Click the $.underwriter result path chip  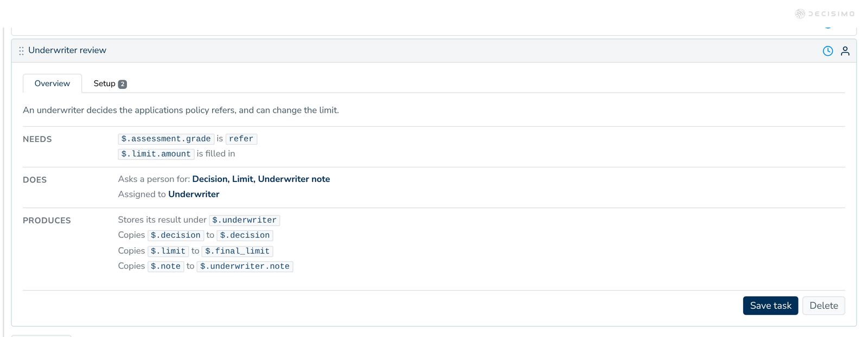pyautogui.click(x=244, y=220)
